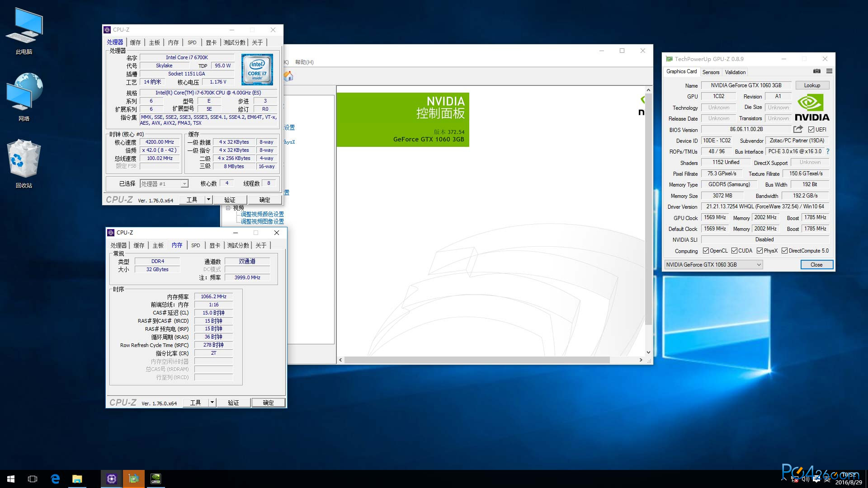Click the NVIDIA panel horizontal scrollbar thumb
868x488 pixels.
(x=477, y=360)
